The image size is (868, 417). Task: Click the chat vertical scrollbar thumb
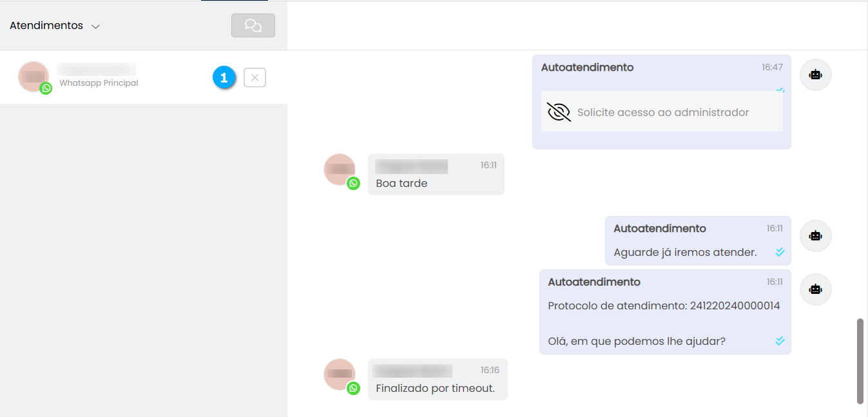860,361
